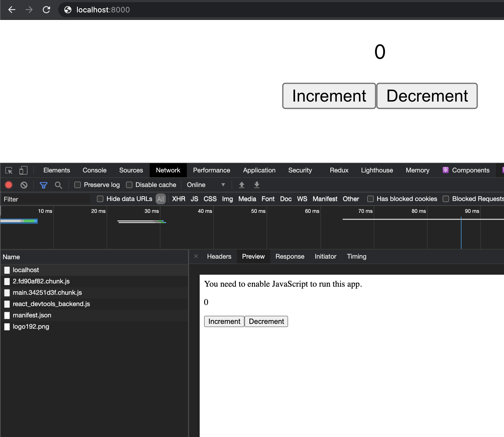Select the localhost request row
Screen dimensions: 504x437
point(94,270)
